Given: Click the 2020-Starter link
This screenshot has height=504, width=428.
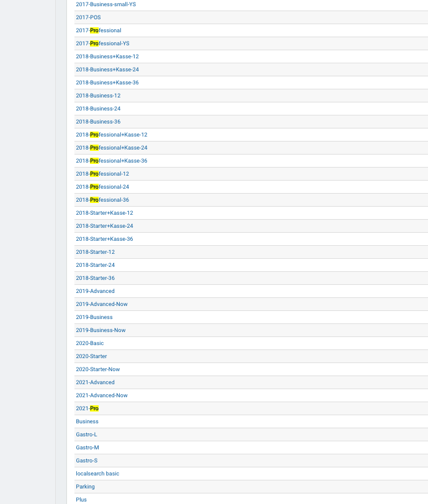Looking at the screenshot, I should tap(92, 356).
